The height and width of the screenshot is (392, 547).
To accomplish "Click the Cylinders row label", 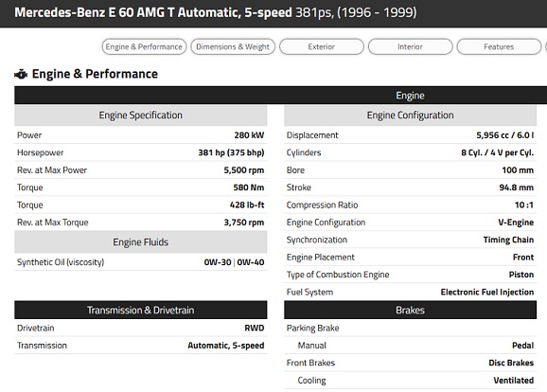I will (x=304, y=152).
